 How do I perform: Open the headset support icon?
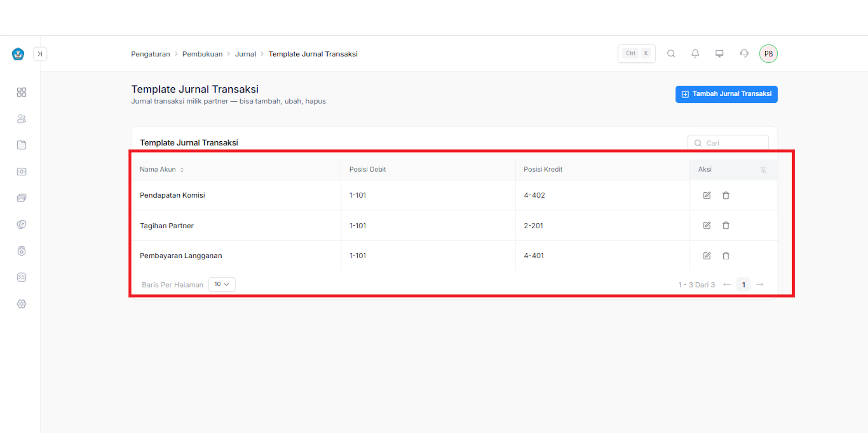coord(744,54)
